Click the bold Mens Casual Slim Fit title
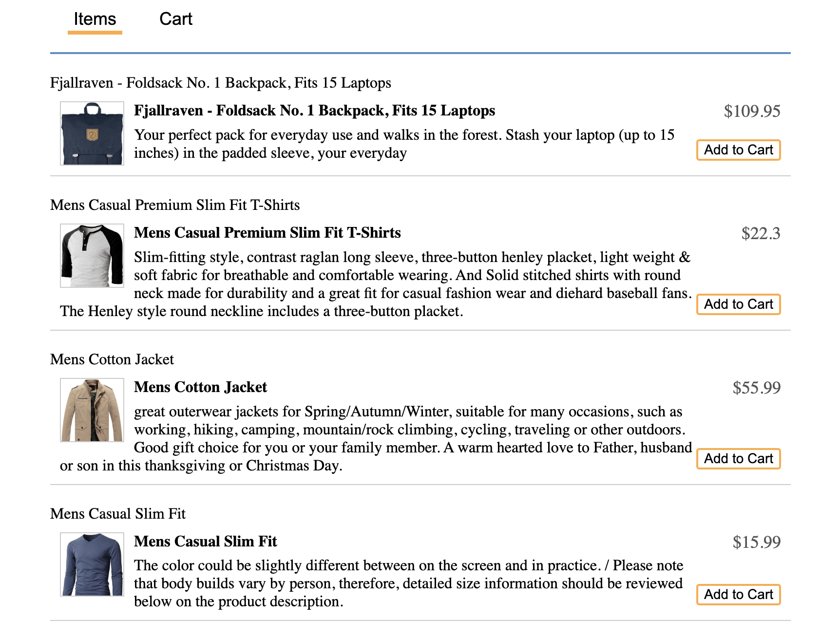The width and height of the screenshot is (840, 637). tap(206, 542)
